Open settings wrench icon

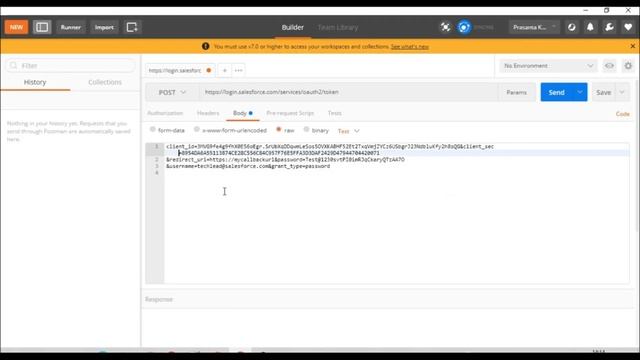click(x=609, y=27)
